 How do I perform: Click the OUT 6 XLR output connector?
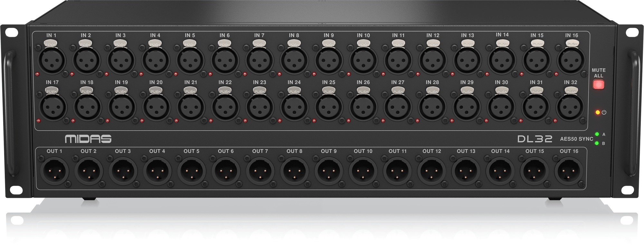click(x=226, y=171)
